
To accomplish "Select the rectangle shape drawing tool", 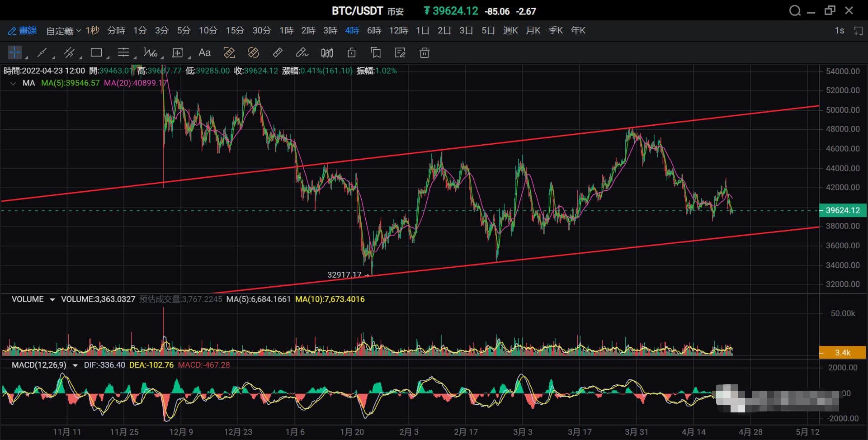I will point(96,53).
